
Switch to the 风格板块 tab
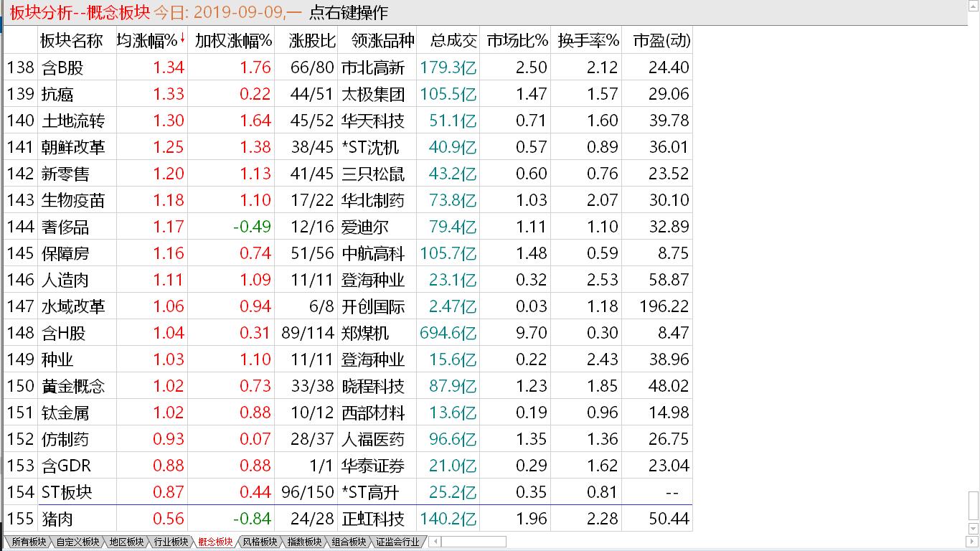point(260,542)
